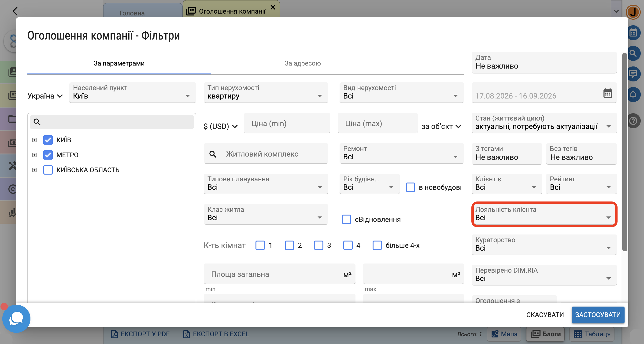Click the help question mark icon
This screenshot has width=644, height=344.
coord(633,121)
